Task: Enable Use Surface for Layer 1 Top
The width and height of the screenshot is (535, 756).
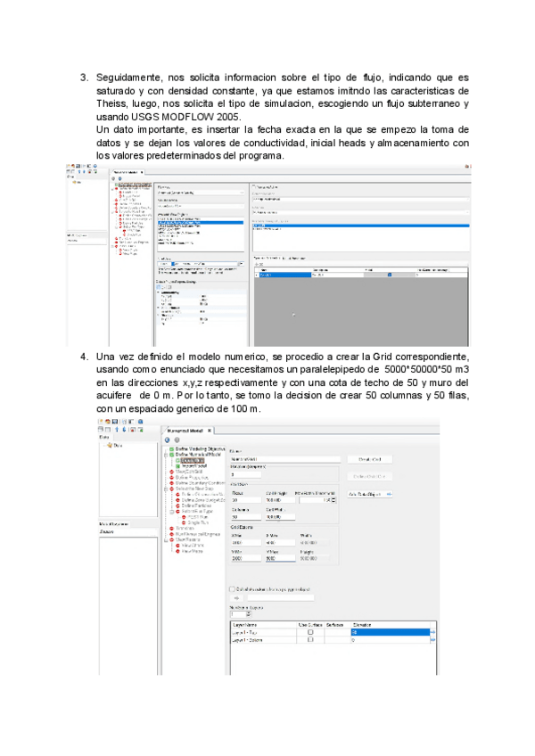Action: [310, 631]
